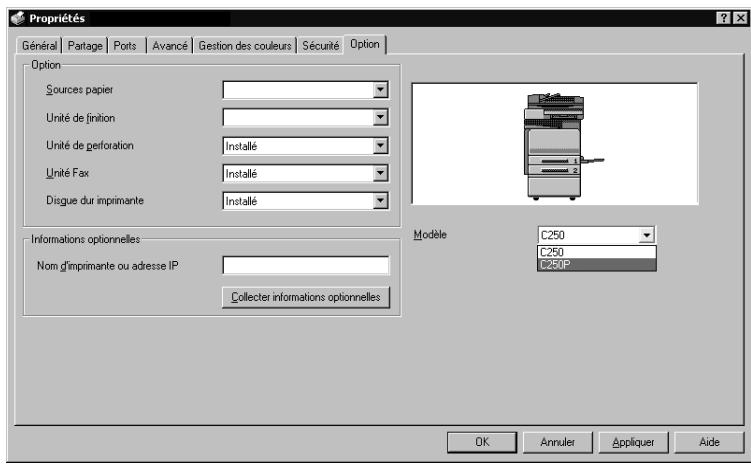Click the Disque dur imprimante label

point(95,201)
